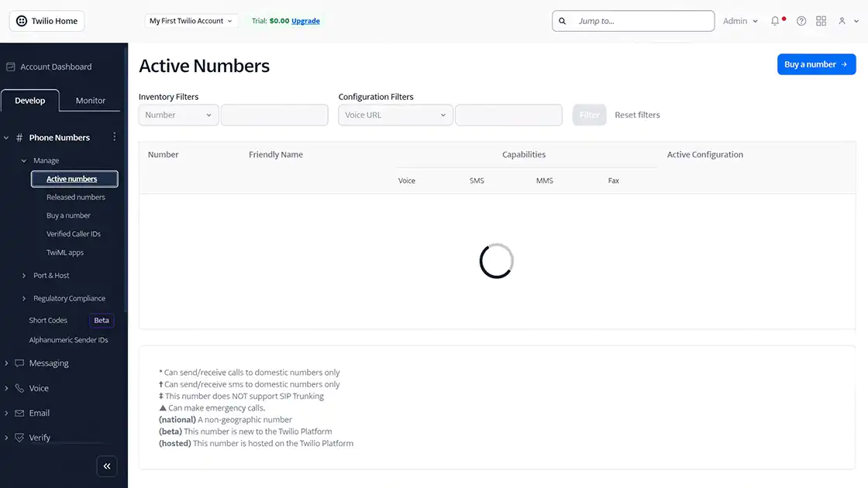Switch to the Develop tab
Screen dimensions: 868x488
(30, 101)
